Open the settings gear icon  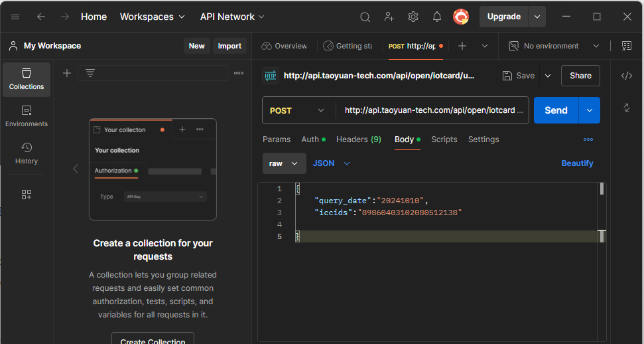413,17
